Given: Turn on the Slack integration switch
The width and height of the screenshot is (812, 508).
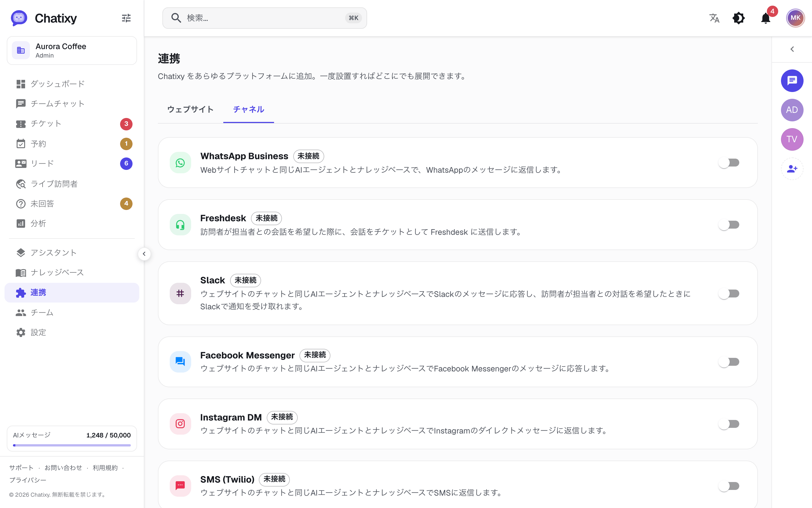Looking at the screenshot, I should click(729, 294).
